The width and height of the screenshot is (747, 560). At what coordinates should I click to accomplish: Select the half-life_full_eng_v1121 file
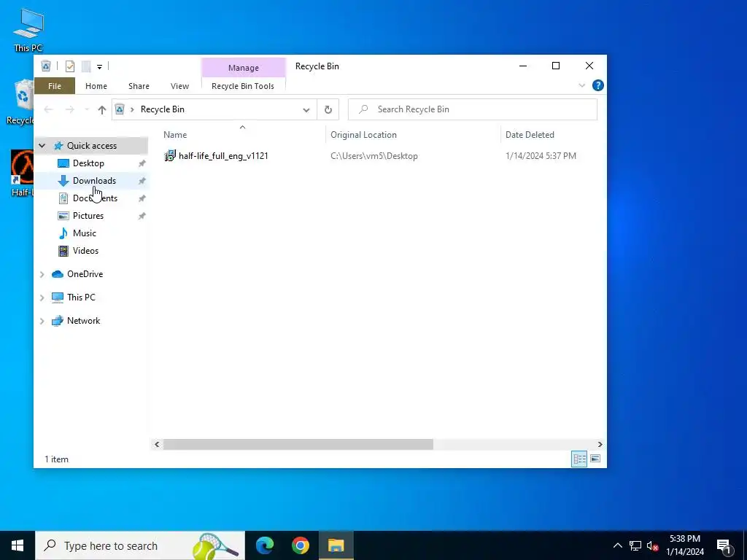point(223,156)
